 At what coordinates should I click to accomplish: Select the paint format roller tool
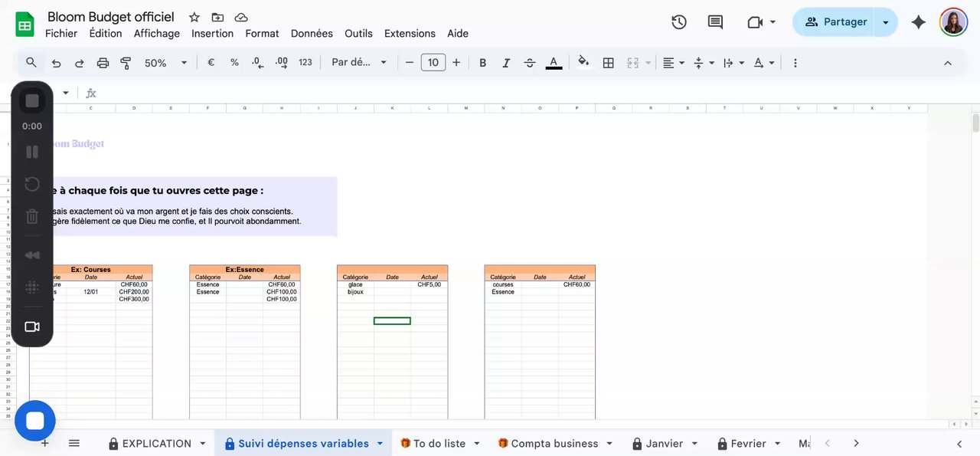coord(126,63)
